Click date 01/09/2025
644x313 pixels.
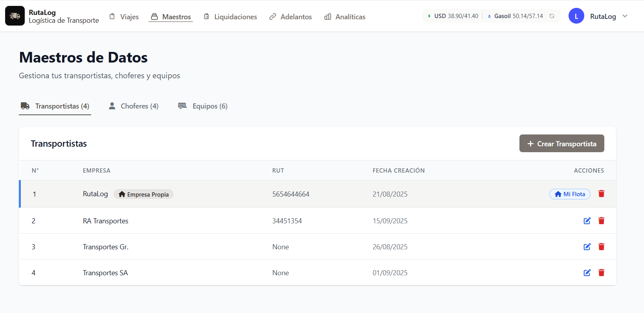[390, 273]
